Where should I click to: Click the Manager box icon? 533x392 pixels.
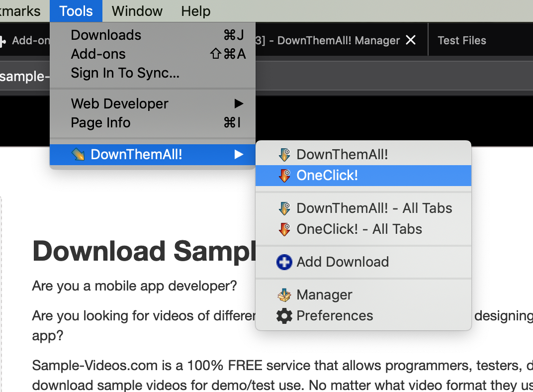[x=284, y=295]
